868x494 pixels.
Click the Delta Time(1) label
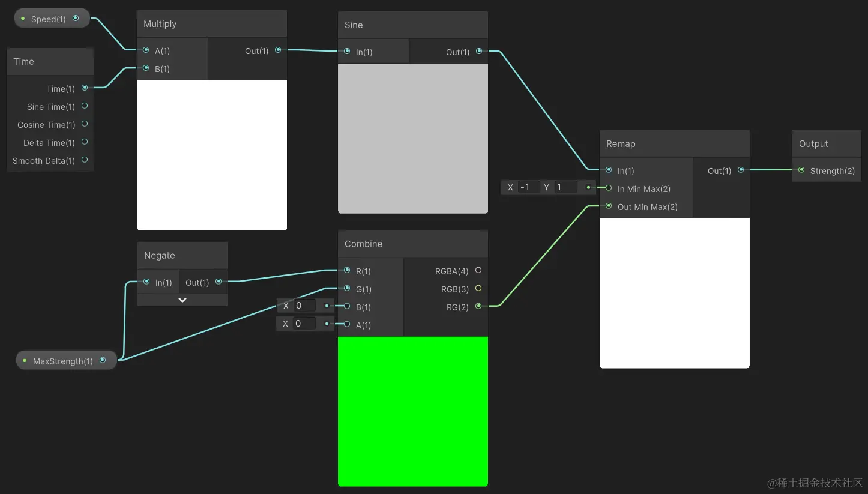tap(49, 143)
